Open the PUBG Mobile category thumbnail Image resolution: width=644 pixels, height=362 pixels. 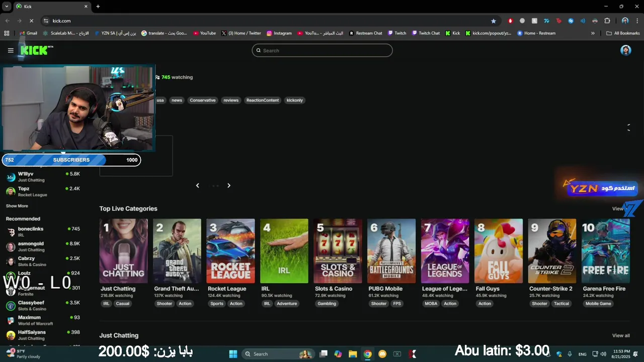tap(391, 251)
